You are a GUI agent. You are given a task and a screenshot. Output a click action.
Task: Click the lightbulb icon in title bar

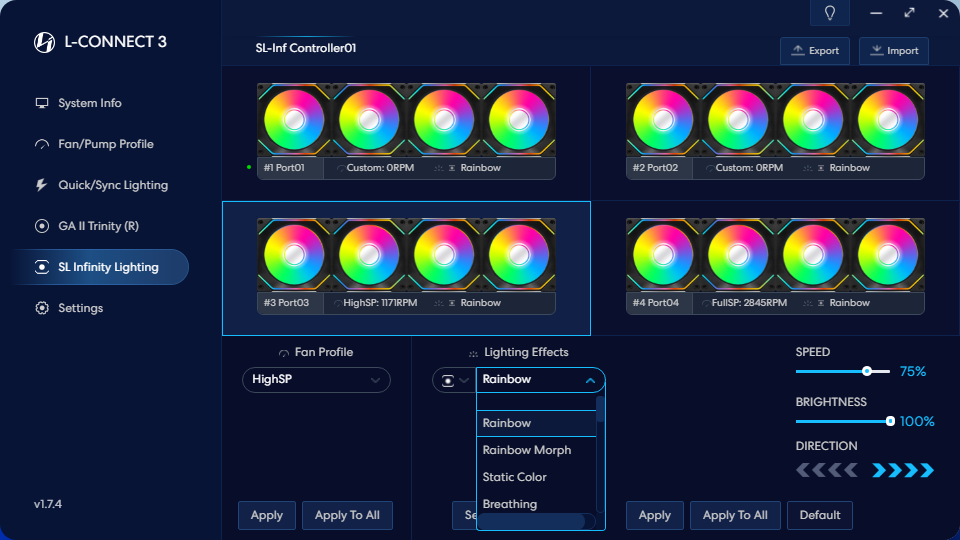830,13
